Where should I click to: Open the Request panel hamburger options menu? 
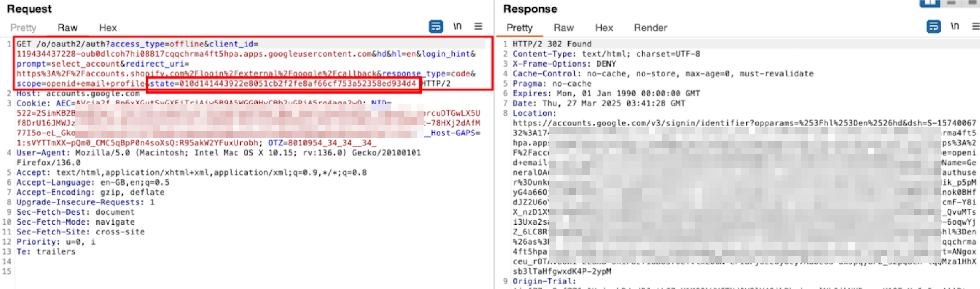(x=478, y=27)
